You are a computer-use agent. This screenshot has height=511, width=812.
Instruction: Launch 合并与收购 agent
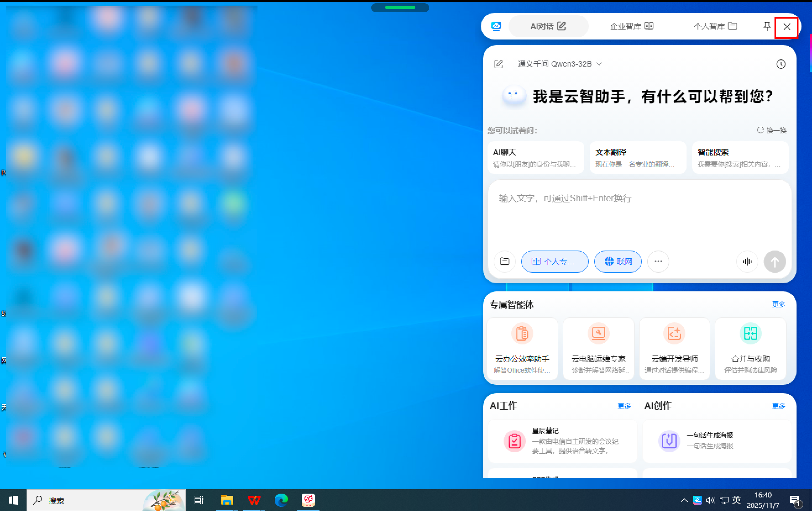pos(750,349)
